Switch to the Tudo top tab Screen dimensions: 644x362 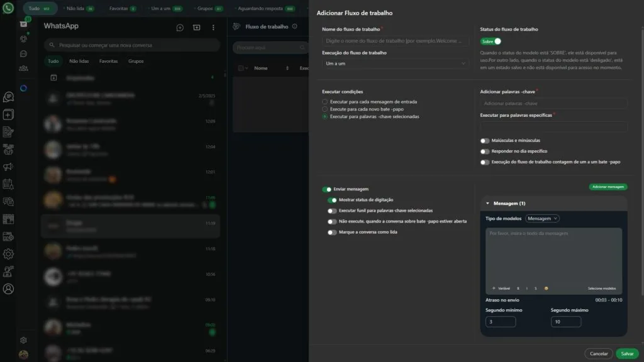[x=40, y=8]
